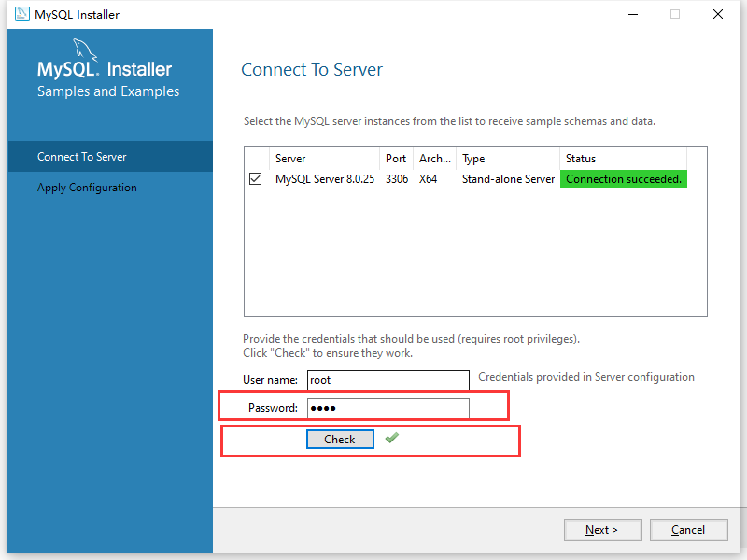Close the MySQL Installer window
747x560 pixels.
click(717, 15)
